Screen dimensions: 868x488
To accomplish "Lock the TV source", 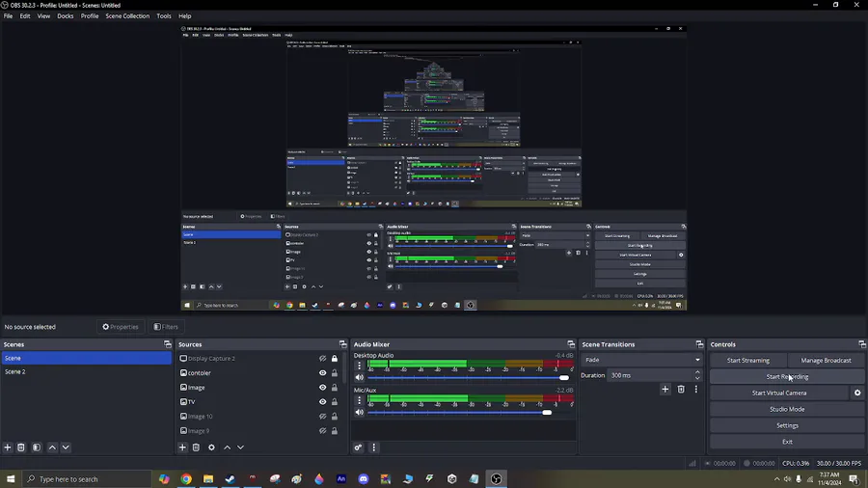I will tap(335, 402).
